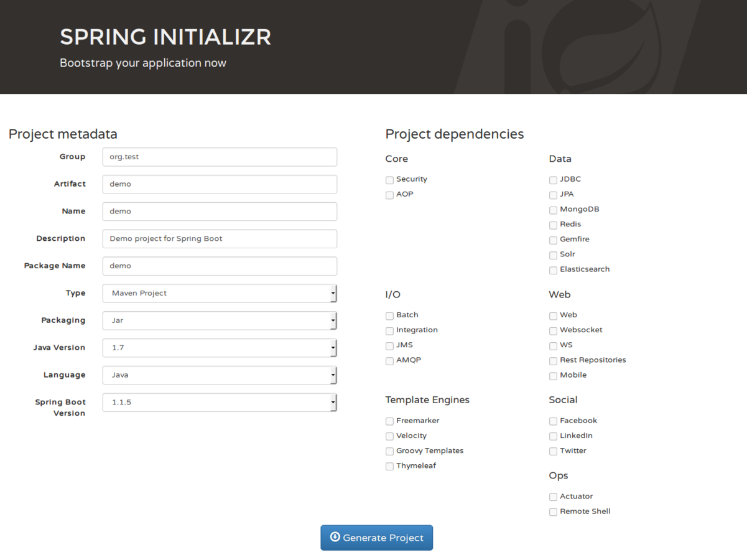Open the Packaging dropdown showing Jar
The height and width of the screenshot is (560, 747).
220,320
